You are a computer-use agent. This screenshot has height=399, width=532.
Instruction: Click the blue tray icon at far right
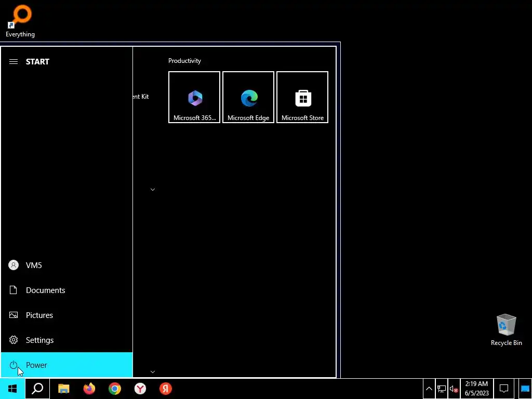(x=525, y=389)
